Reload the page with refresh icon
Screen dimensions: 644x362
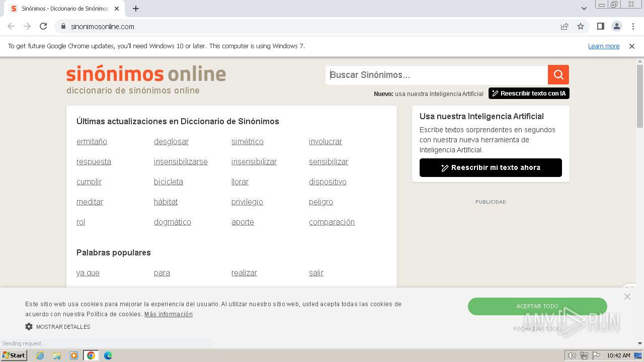(43, 27)
